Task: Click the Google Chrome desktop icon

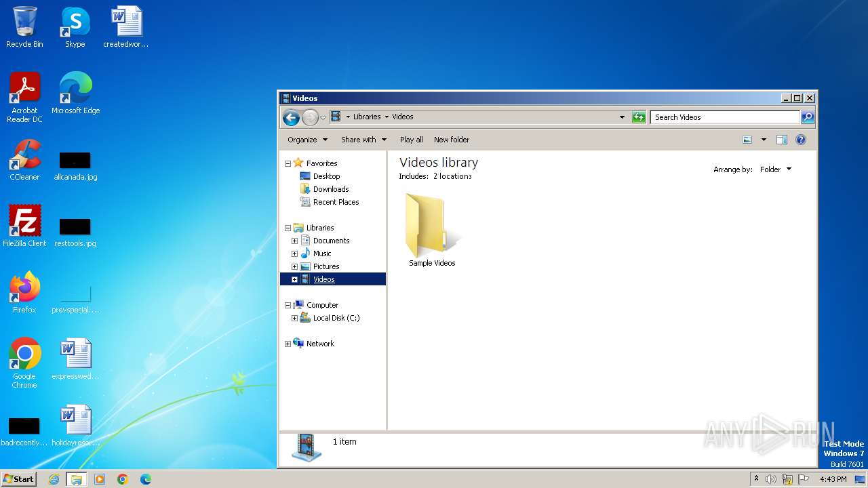Action: (24, 363)
